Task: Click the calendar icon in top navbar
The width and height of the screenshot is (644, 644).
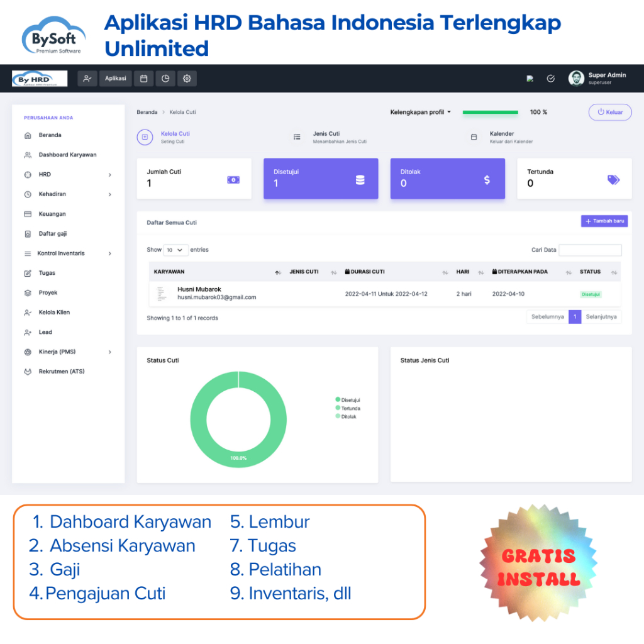Action: [x=143, y=78]
